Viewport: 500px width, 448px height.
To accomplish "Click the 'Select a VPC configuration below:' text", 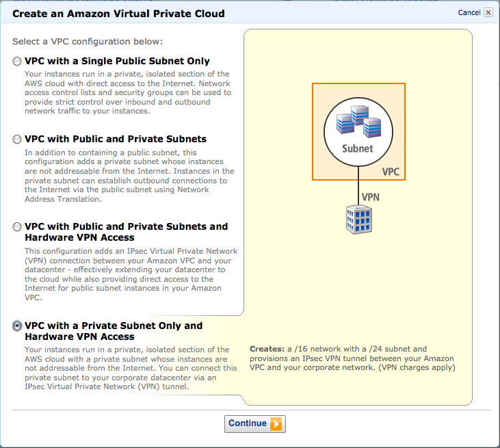I will tap(88, 42).
